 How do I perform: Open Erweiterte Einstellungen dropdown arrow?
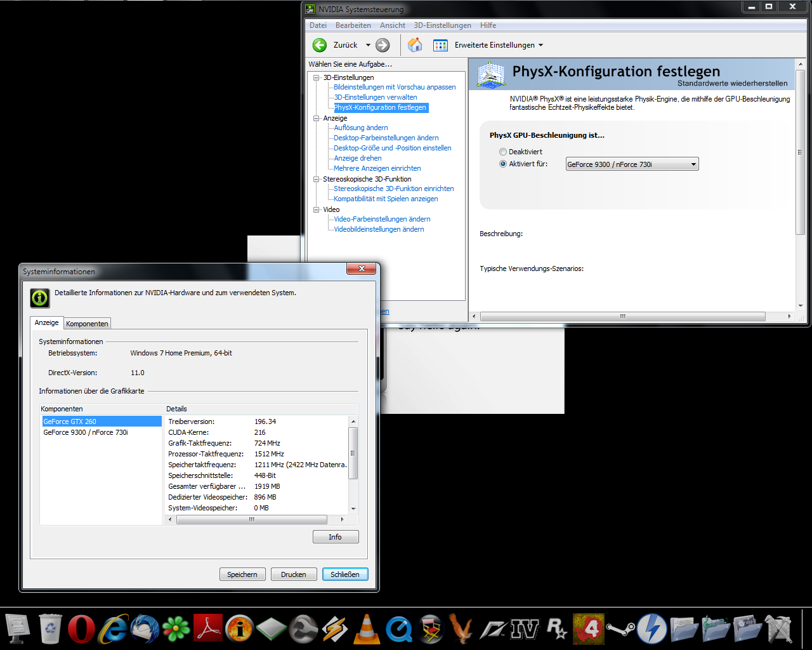(x=540, y=45)
